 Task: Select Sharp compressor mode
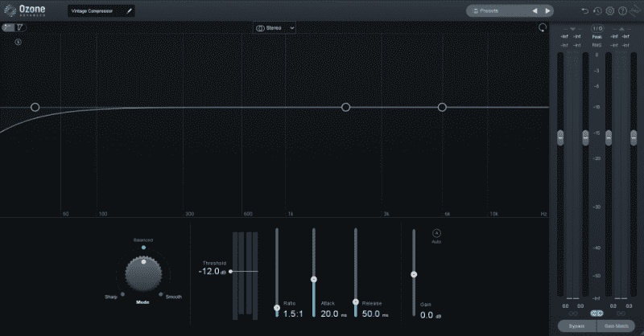pyautogui.click(x=122, y=294)
